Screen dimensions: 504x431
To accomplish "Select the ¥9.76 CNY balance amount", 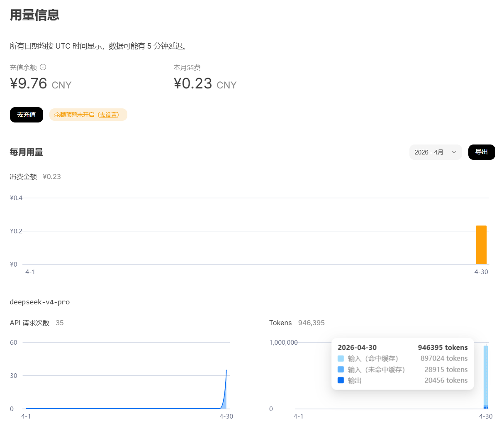I will coord(41,84).
